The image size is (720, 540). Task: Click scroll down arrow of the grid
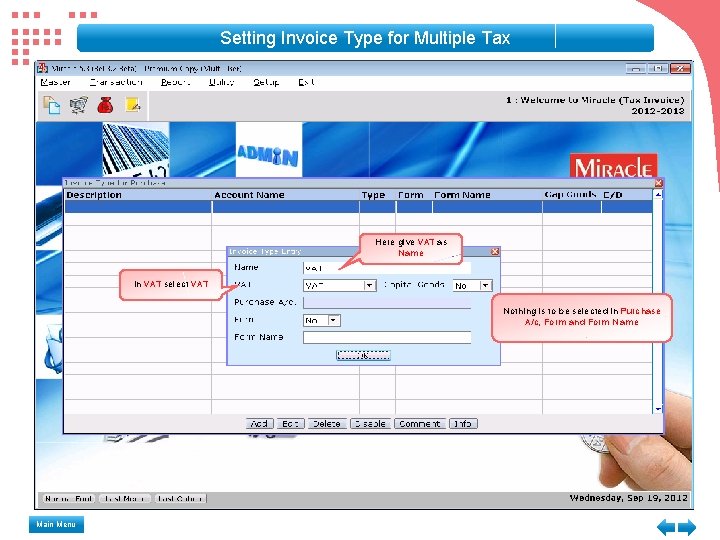658,408
